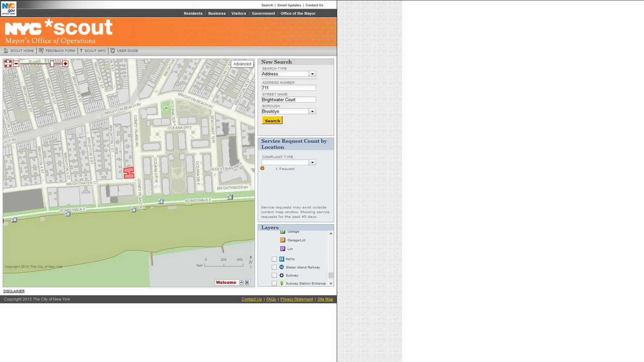Viewport: 644px width, 362px height.
Task: Open the footer Contact Us link
Action: 252,299
